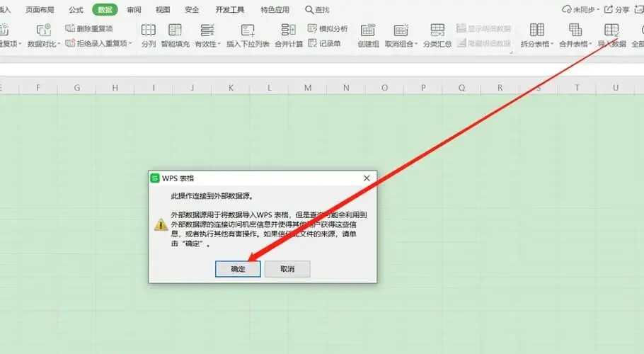Image resolution: width=644 pixels, height=354 pixels.
Task: Open the 公式 ribbon tab
Action: click(76, 9)
